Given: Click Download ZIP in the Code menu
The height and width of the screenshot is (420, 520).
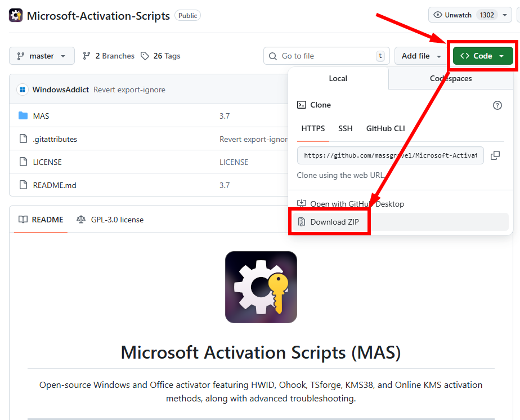Looking at the screenshot, I should pyautogui.click(x=335, y=222).
